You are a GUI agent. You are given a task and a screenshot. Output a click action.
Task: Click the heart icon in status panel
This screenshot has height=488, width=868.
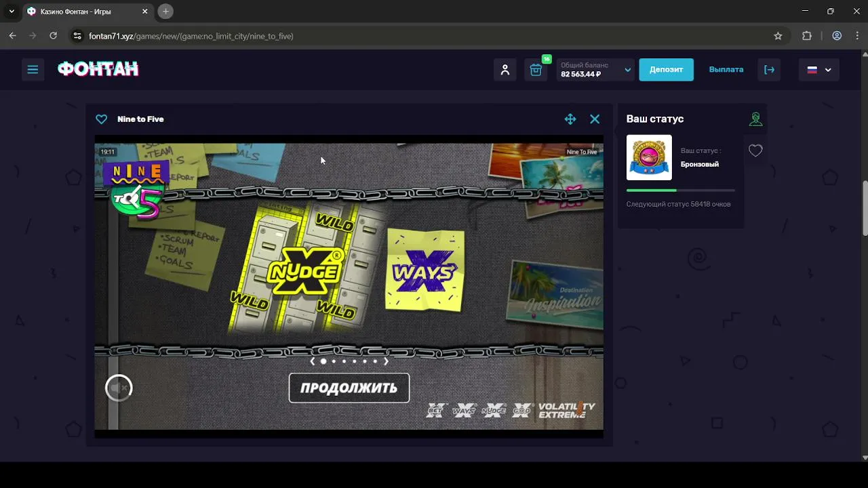755,150
